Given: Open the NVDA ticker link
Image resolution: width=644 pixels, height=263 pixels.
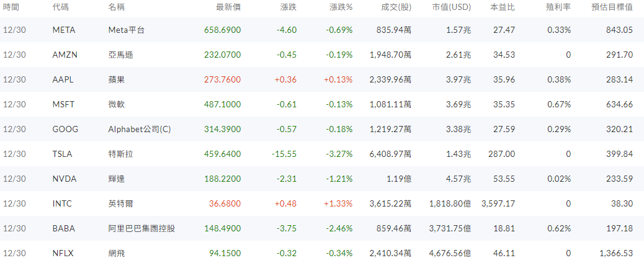Looking at the screenshot, I should (65, 179).
